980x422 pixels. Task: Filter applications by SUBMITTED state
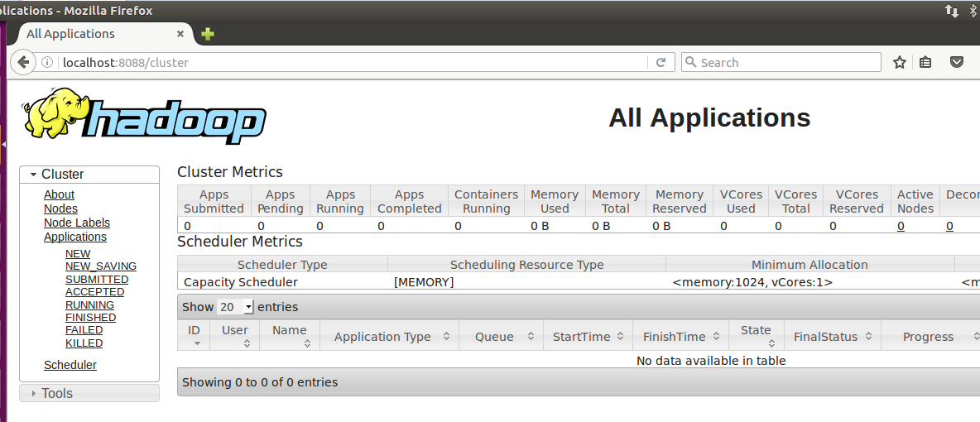(x=97, y=280)
